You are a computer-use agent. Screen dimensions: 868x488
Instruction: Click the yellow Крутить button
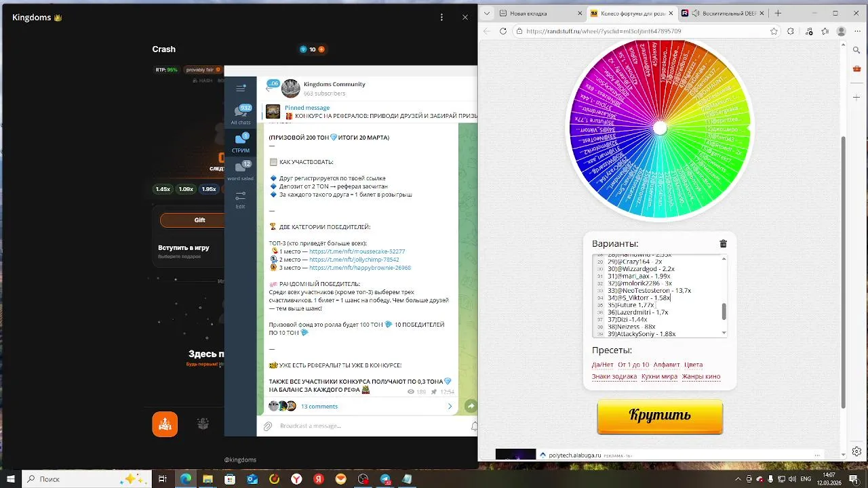pyautogui.click(x=660, y=415)
